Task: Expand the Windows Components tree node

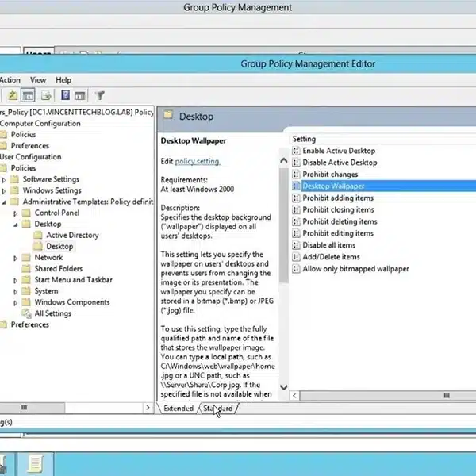Action: [x=16, y=302]
